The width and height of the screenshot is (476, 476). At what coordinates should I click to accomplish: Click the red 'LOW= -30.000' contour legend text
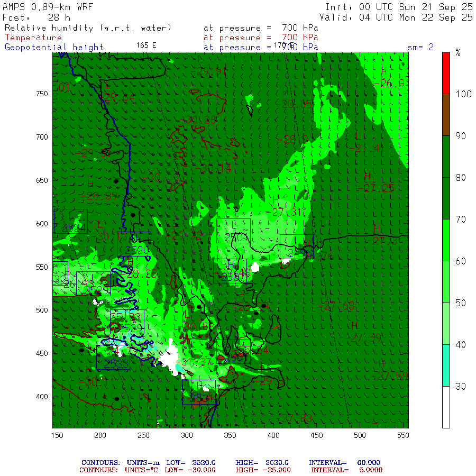tap(190, 470)
